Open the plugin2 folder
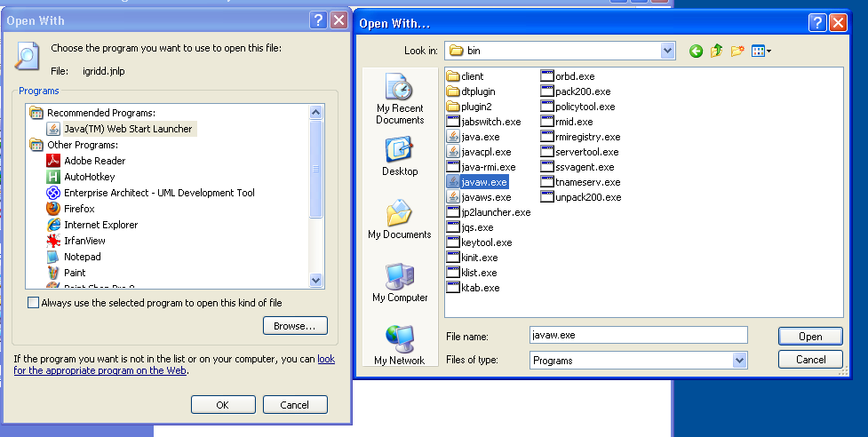Image resolution: width=868 pixels, height=437 pixels. point(469,107)
